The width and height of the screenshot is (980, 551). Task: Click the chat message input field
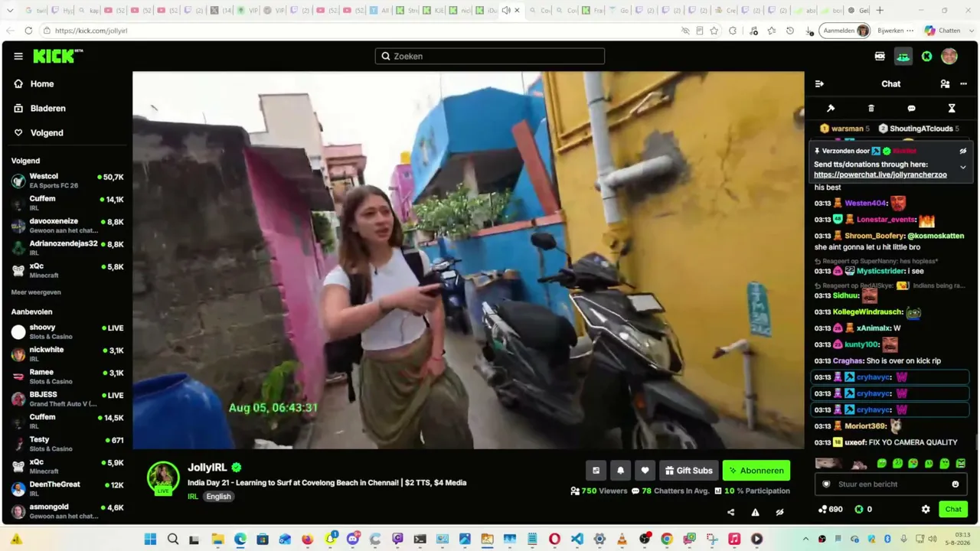point(891,484)
